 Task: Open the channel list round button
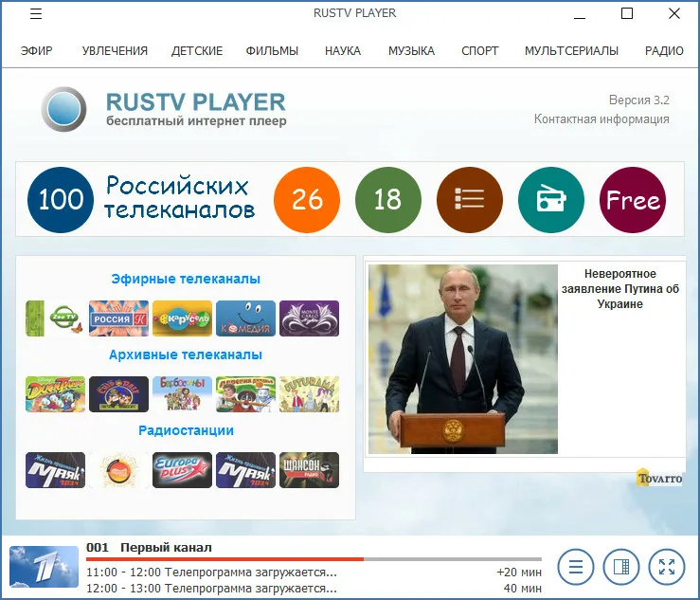(576, 567)
